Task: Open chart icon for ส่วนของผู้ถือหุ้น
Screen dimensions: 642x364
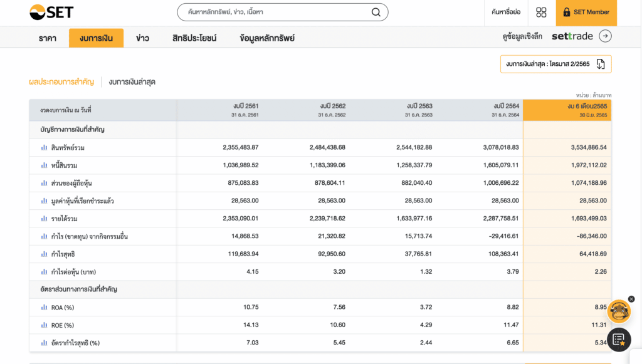Action: coord(45,183)
